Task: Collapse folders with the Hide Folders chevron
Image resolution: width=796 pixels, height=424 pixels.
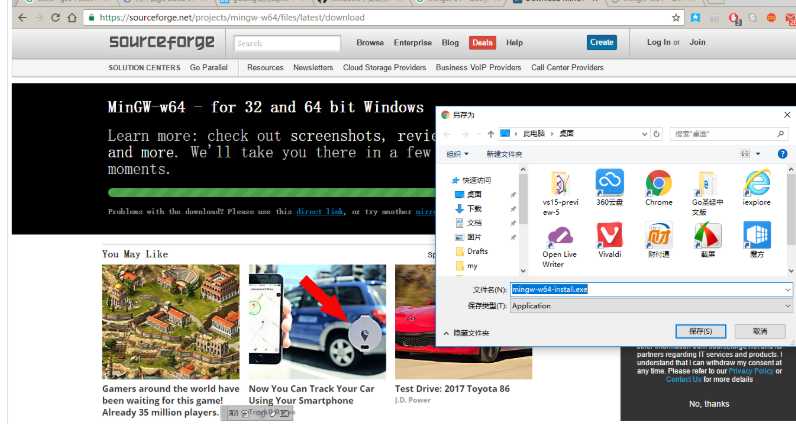Action: click(x=446, y=333)
